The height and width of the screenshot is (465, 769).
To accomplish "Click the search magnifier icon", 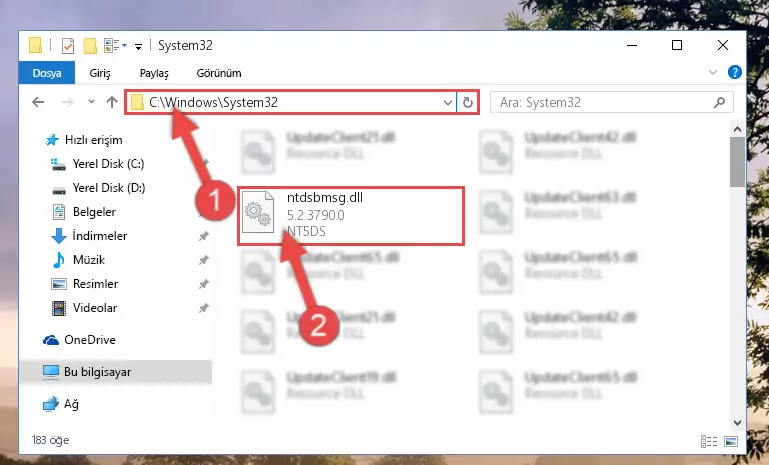I will (x=719, y=102).
